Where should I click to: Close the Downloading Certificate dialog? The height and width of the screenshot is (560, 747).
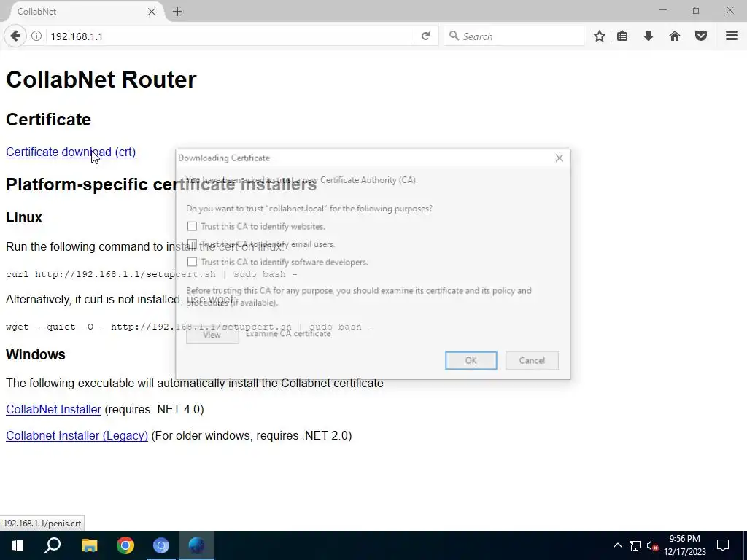pos(560,158)
